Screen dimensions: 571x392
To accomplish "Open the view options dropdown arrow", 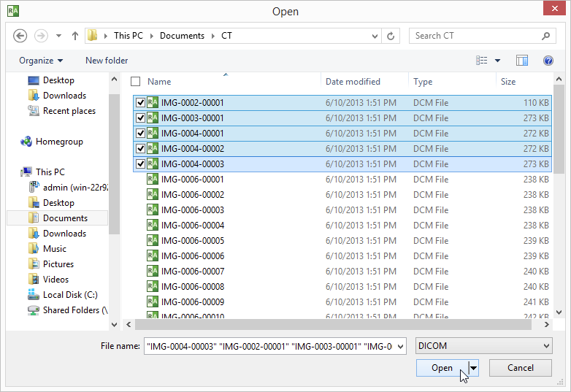I will 498,61.
